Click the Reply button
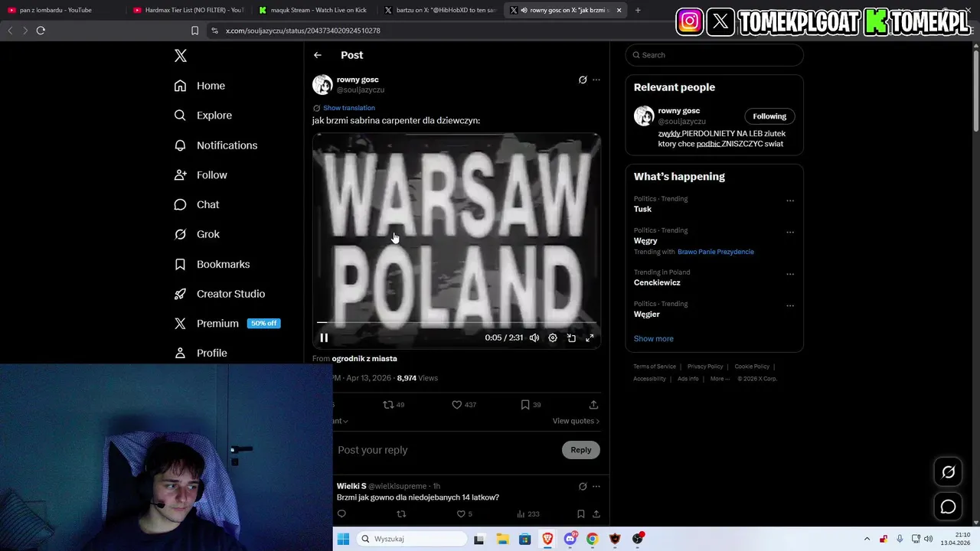 [x=581, y=450]
